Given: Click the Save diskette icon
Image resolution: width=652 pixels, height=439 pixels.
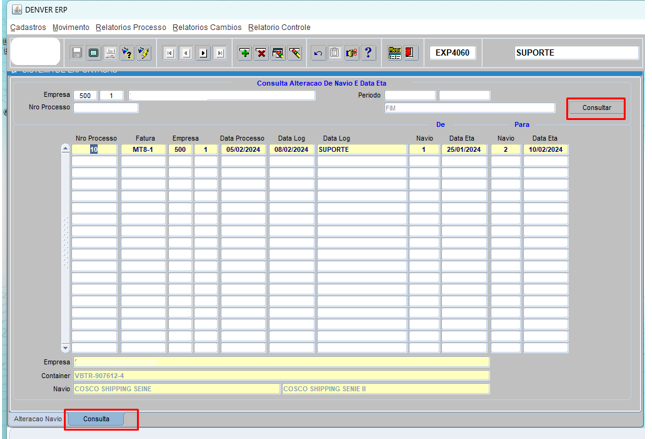Looking at the screenshot, I should (x=77, y=53).
